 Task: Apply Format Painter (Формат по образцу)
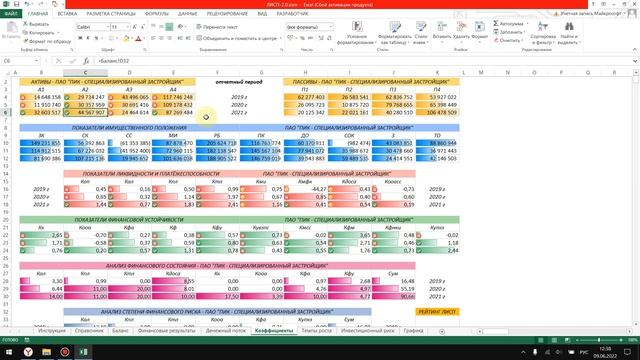click(x=47, y=41)
